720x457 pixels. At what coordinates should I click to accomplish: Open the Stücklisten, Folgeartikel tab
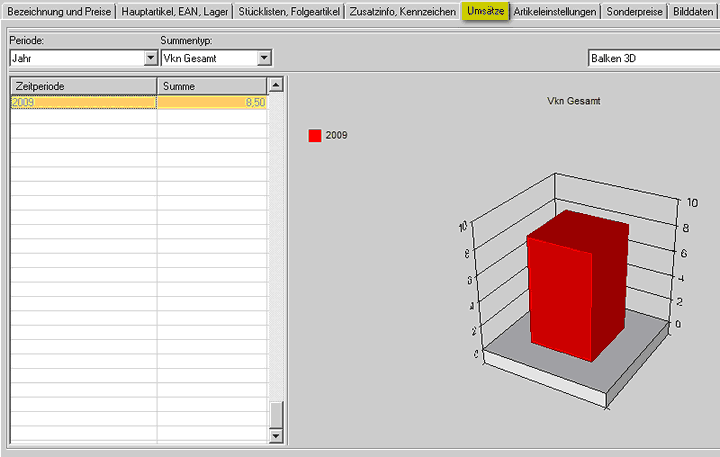(289, 11)
